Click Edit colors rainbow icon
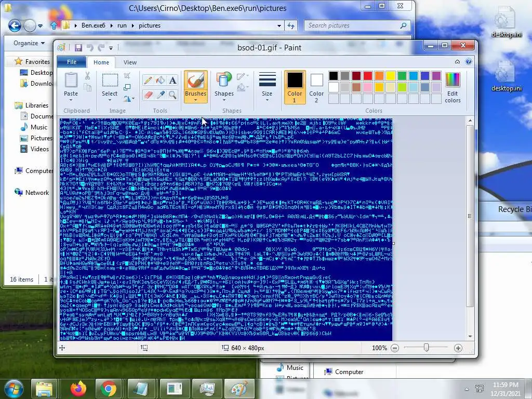532x399 pixels. pos(453,80)
